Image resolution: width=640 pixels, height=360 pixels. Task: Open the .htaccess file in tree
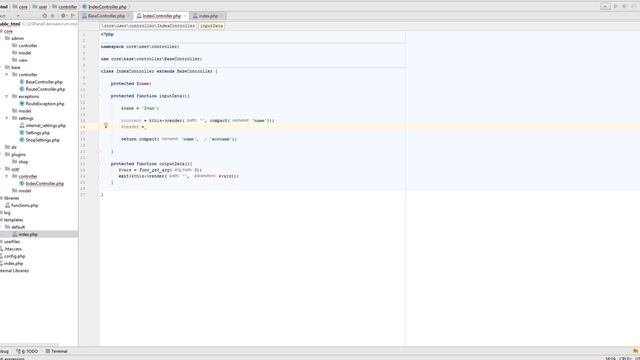(x=13, y=249)
